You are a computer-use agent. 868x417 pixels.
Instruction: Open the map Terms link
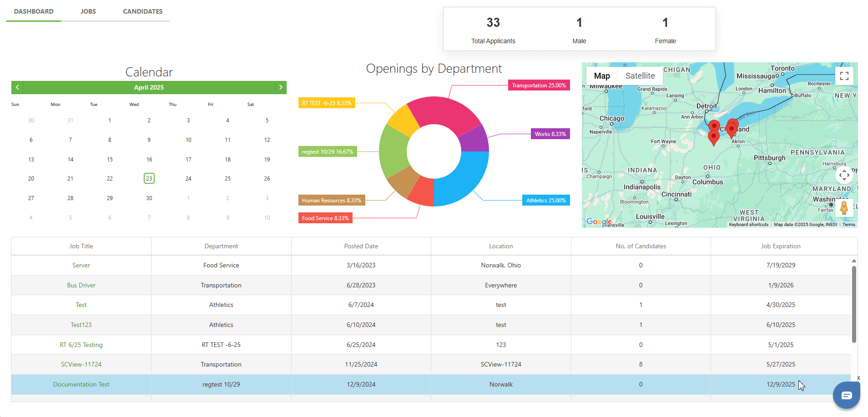[848, 225]
